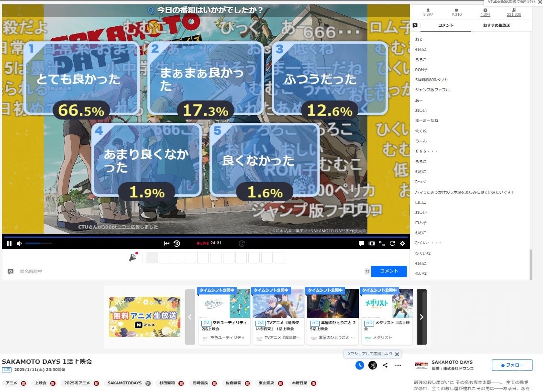Follow SAKAMOTO DAYS with the フォロー button
This screenshot has height=392, width=543.
click(x=511, y=365)
